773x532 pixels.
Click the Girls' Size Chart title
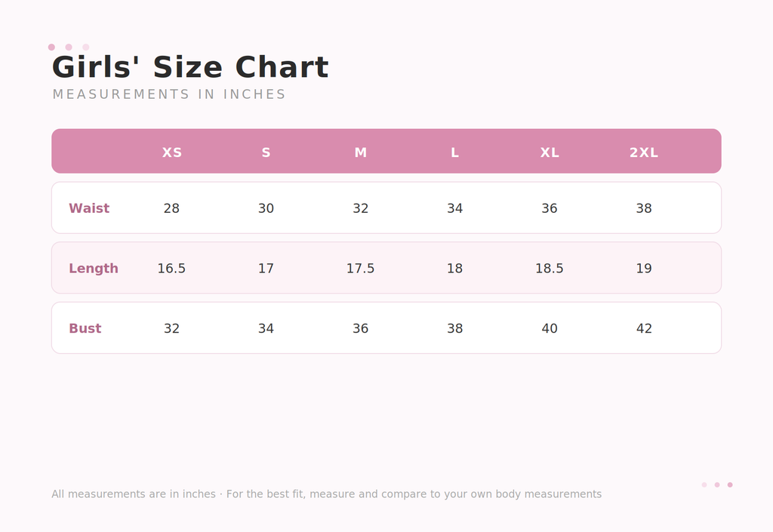pos(190,67)
